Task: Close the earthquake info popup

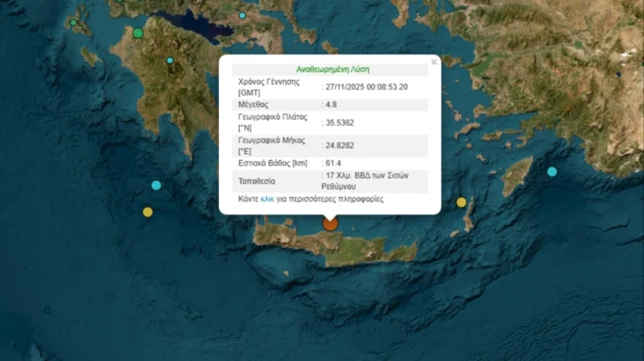Action: 434,62
